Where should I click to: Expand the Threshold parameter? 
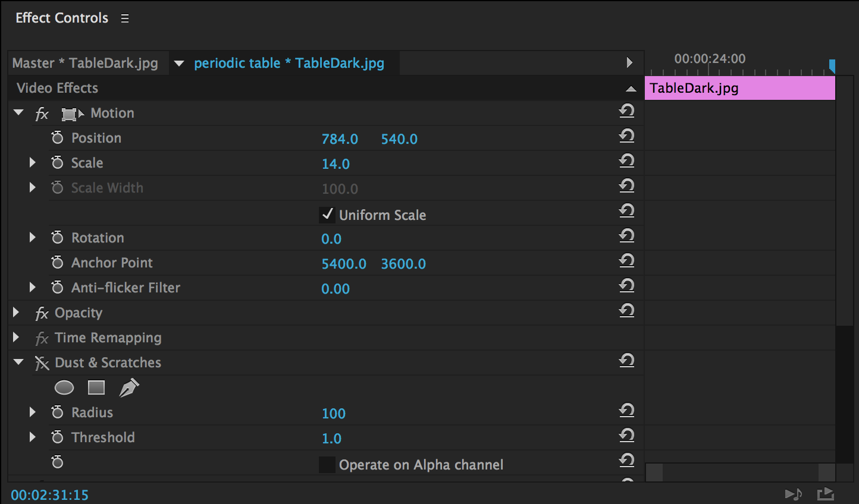tap(33, 437)
